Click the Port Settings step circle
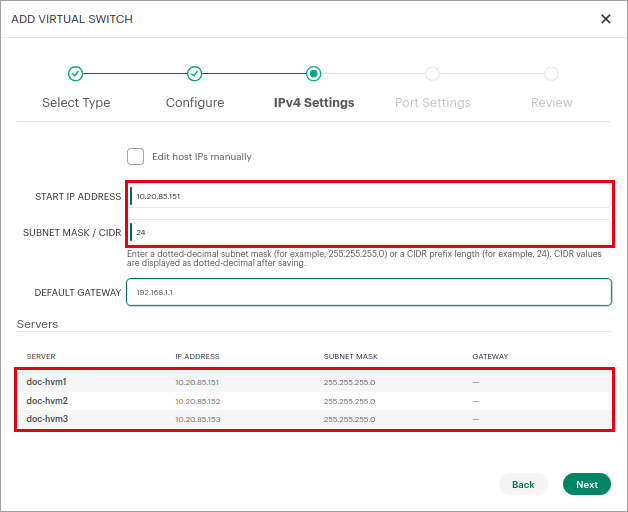Viewport: 628px width, 512px height. [x=432, y=74]
